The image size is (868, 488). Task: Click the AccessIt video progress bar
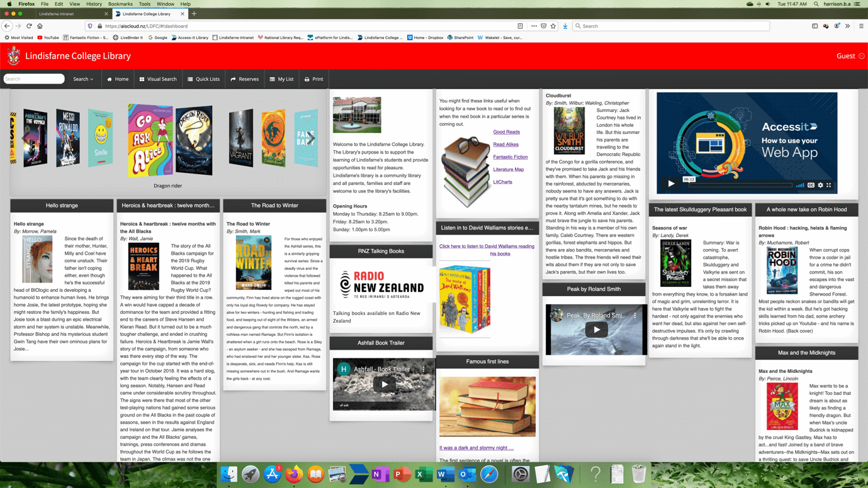pos(740,185)
